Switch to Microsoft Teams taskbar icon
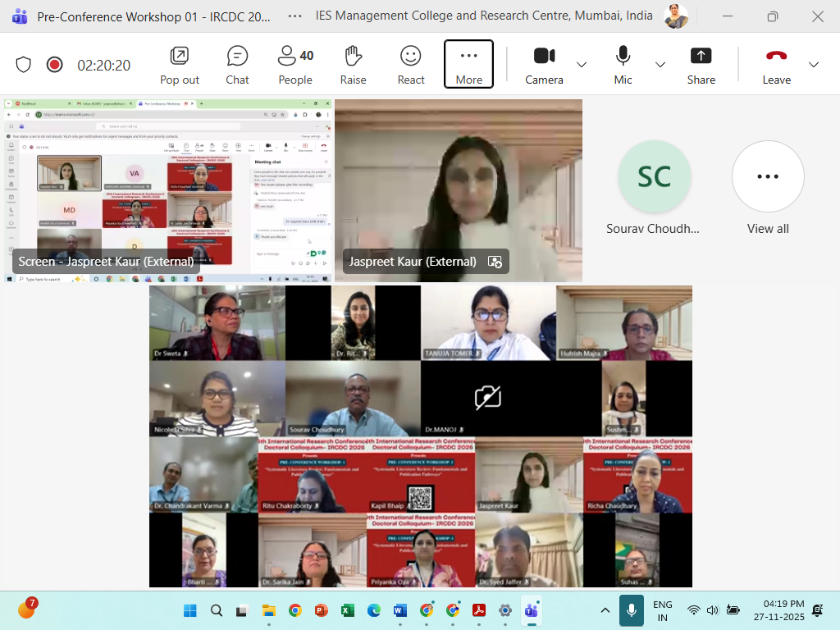Image resolution: width=840 pixels, height=630 pixels. click(x=532, y=610)
